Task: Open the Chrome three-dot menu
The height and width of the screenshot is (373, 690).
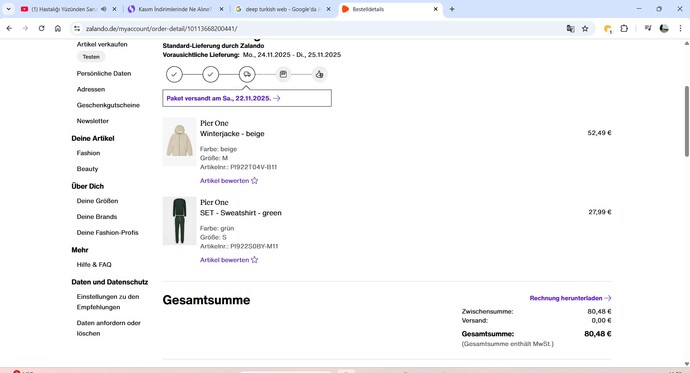Action: (x=680, y=29)
